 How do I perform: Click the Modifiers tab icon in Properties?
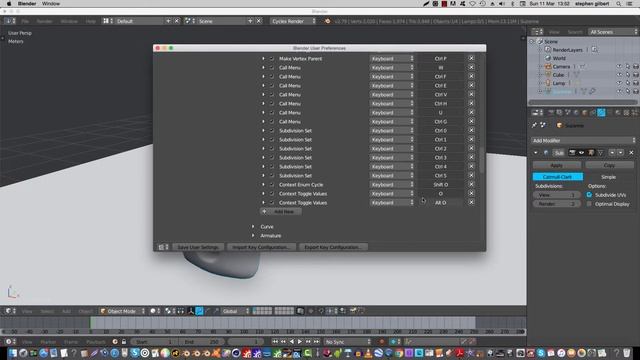601,112
